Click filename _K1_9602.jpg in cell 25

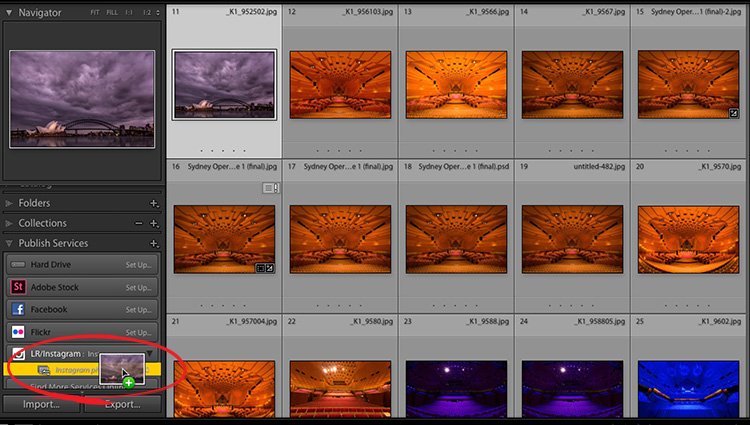(x=719, y=321)
